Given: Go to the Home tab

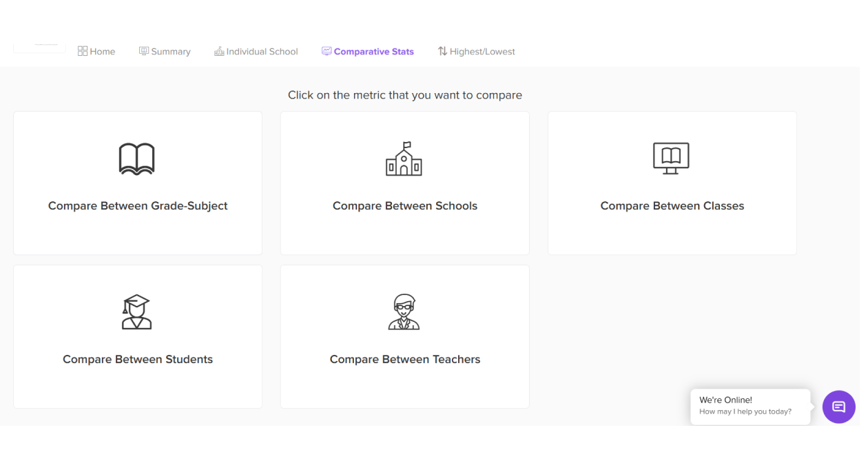Looking at the screenshot, I should [x=102, y=52].
